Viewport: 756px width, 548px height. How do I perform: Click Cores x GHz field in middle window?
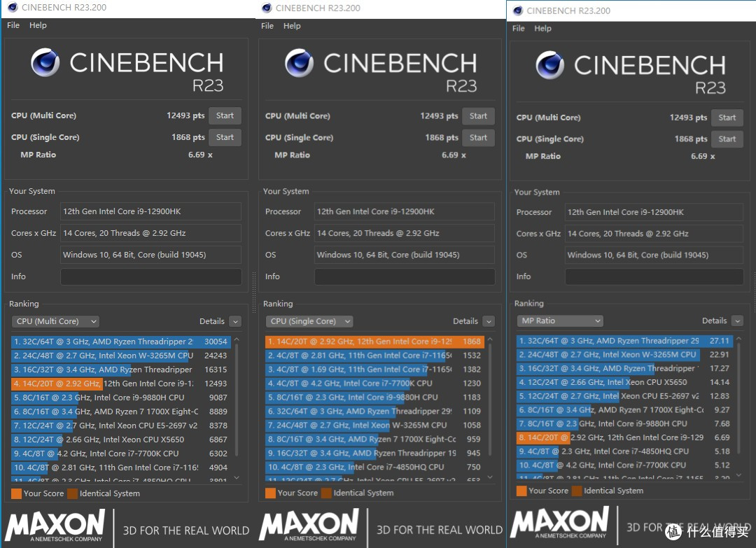coord(405,233)
